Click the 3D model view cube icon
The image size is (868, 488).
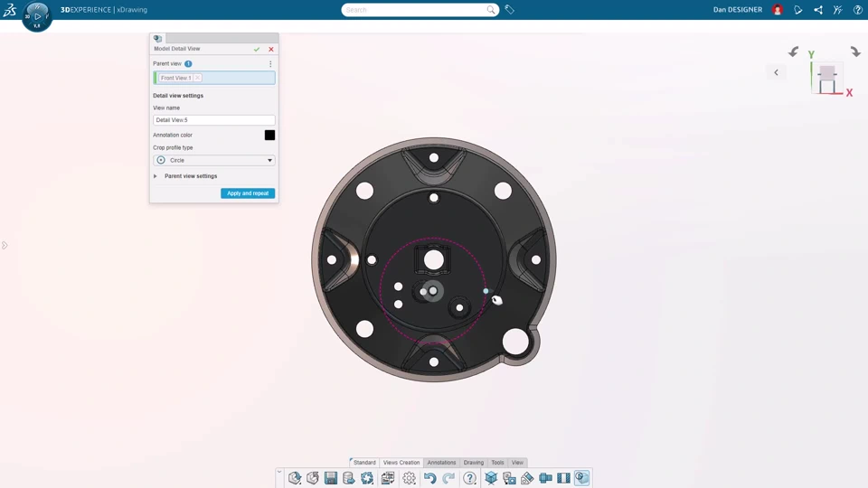pos(491,478)
